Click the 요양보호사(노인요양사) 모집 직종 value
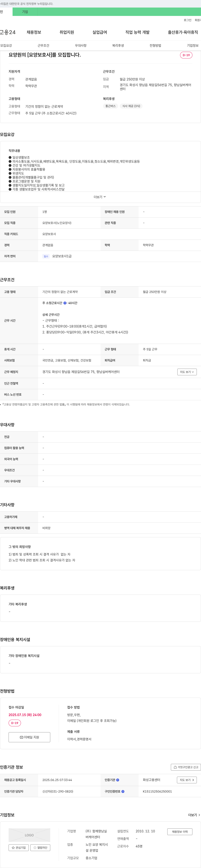 pyautogui.click(x=57, y=223)
